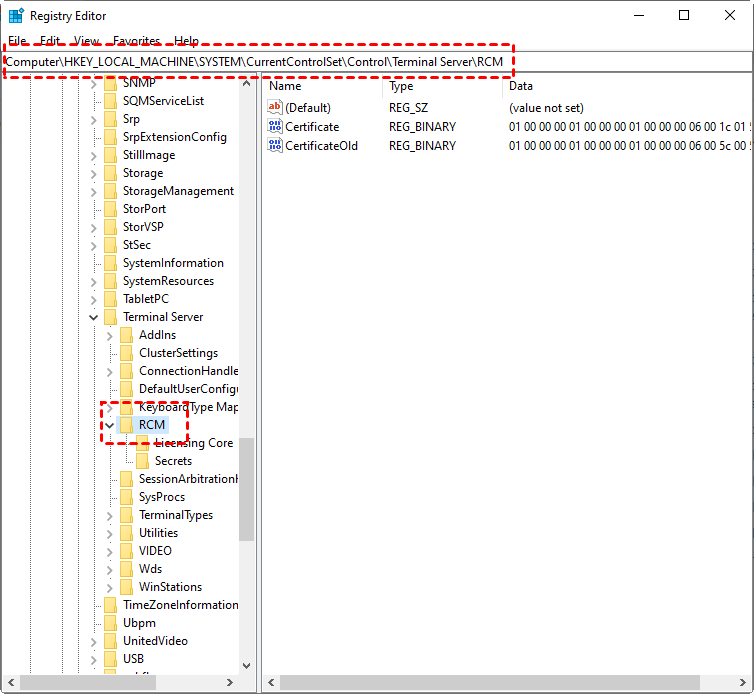
Task: Click the (Default) string value icon
Action: (x=275, y=107)
